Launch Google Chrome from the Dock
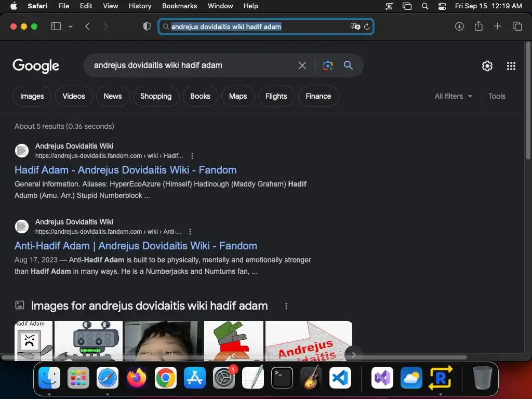 click(x=166, y=378)
